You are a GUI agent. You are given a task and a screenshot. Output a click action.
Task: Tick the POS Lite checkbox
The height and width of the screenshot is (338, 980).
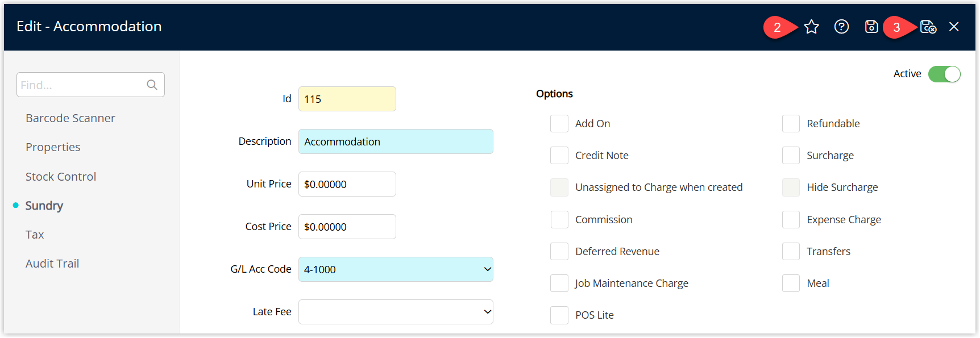(559, 315)
